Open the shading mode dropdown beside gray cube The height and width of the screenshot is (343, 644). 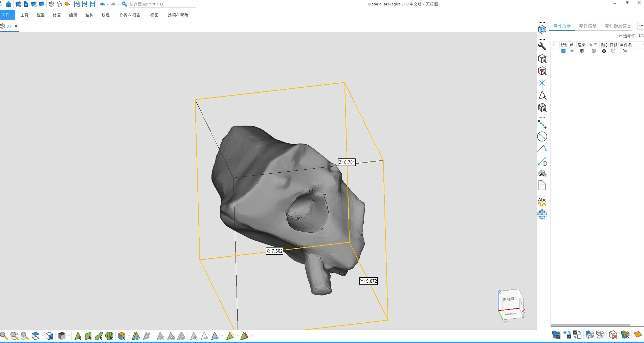[x=69, y=336]
